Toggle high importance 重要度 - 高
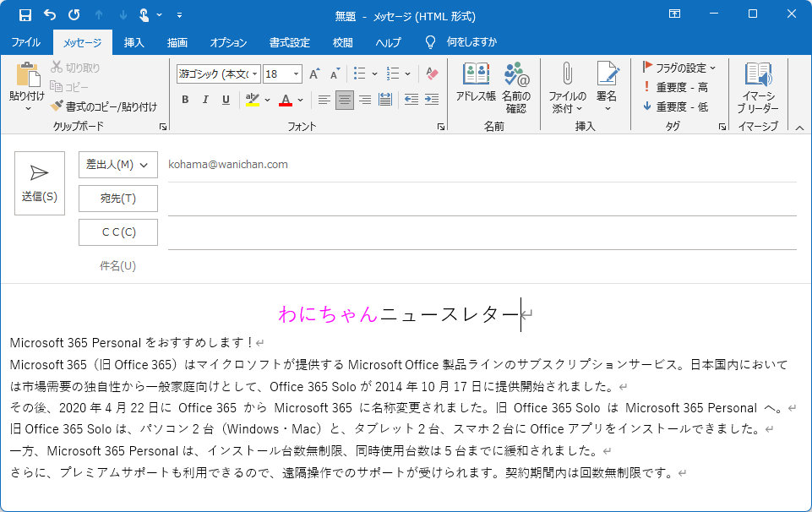Viewport: 812px width, 512px height. [676, 87]
